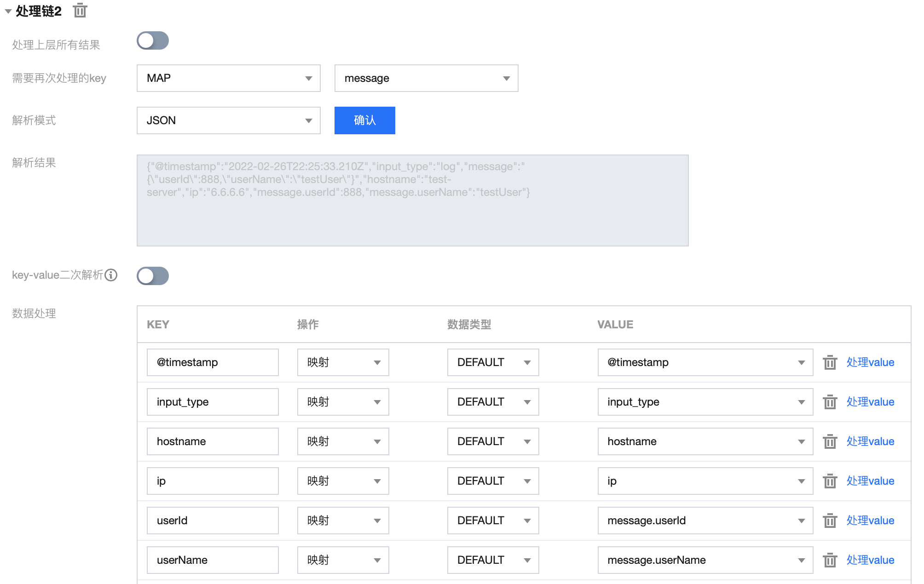This screenshot has height=584, width=924.
Task: Click the key-value二次解析 info icon
Action: [111, 275]
